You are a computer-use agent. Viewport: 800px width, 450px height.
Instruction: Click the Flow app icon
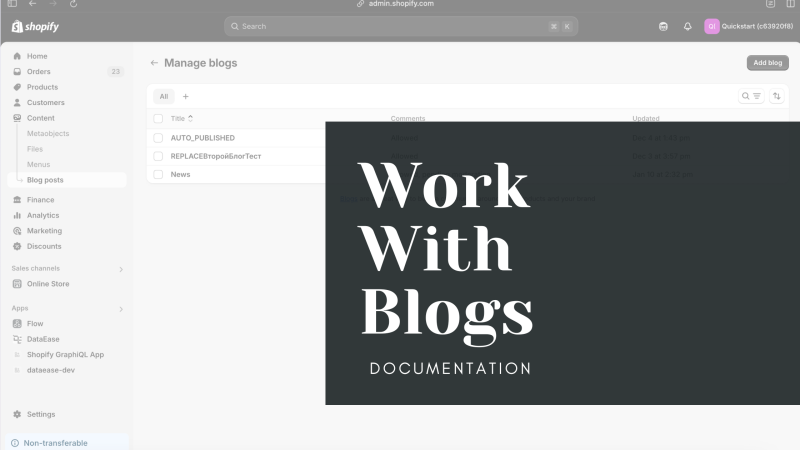click(x=17, y=323)
